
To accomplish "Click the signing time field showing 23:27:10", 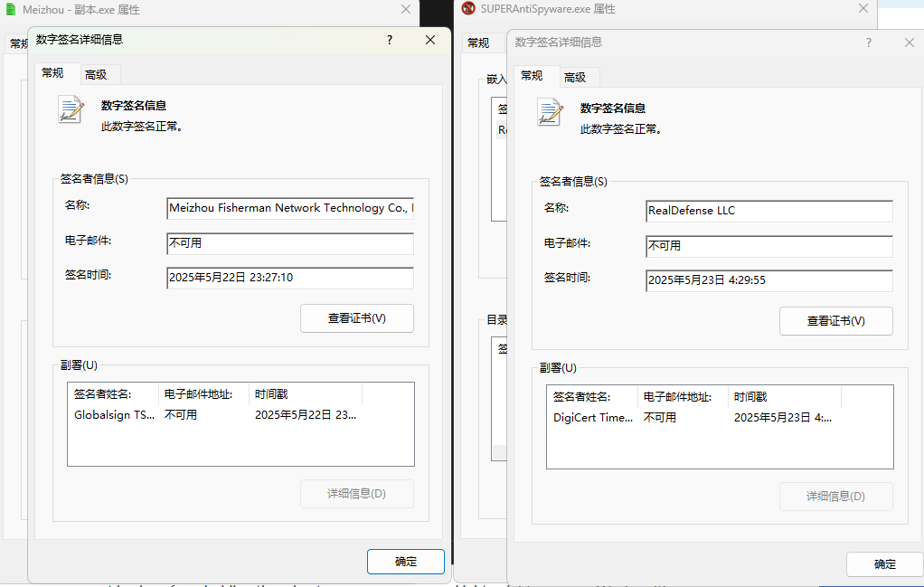I will coord(290,279).
